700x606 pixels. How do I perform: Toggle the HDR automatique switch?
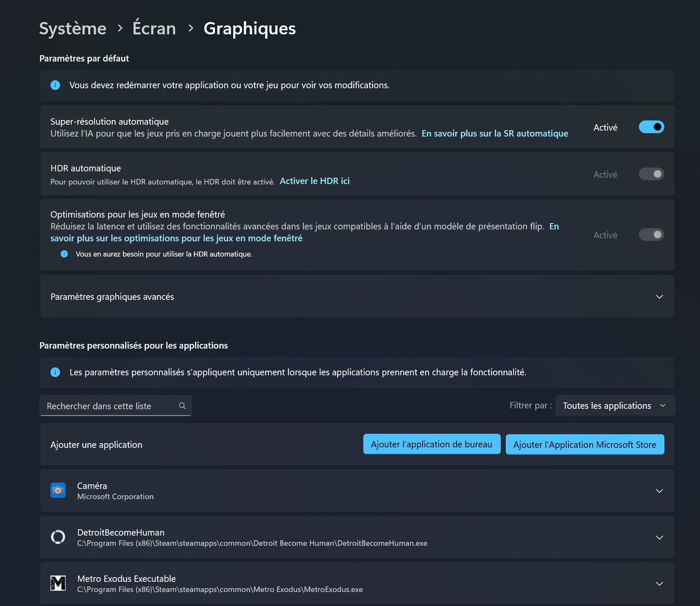pyautogui.click(x=651, y=174)
